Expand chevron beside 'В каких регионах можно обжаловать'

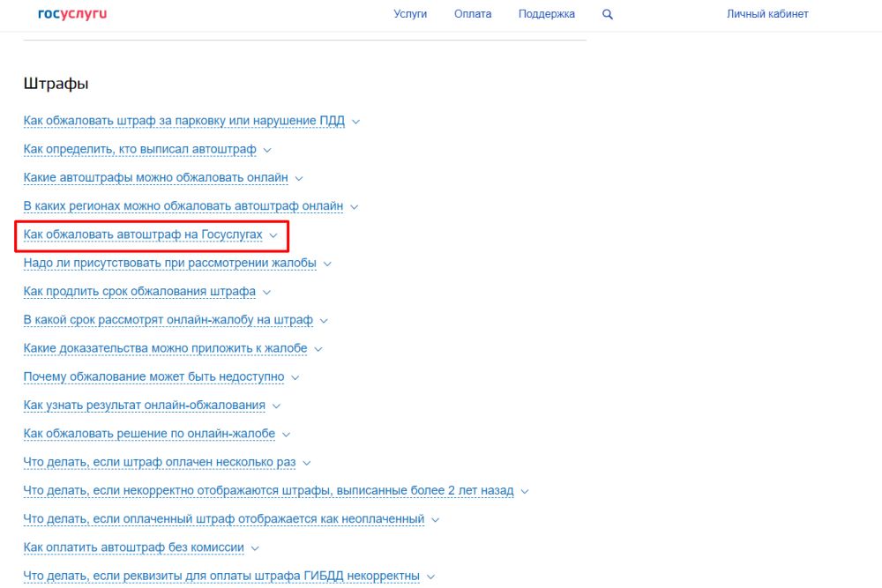coord(354,207)
